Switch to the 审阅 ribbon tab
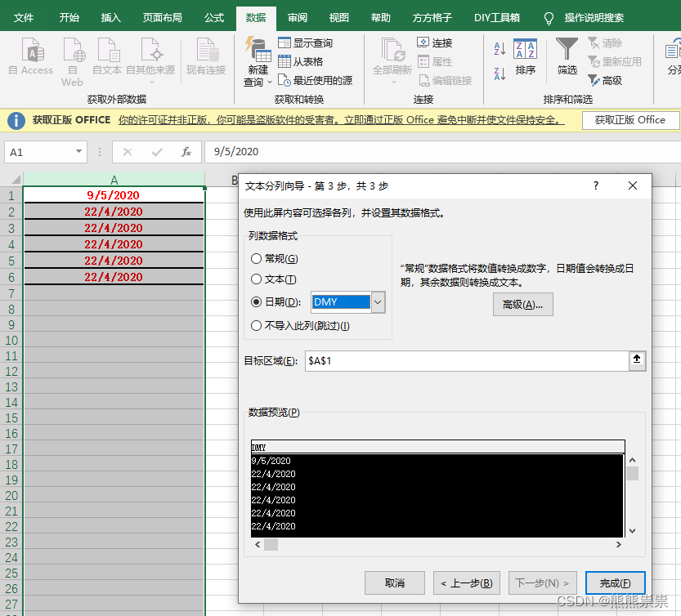The width and height of the screenshot is (681, 616). coord(297,17)
